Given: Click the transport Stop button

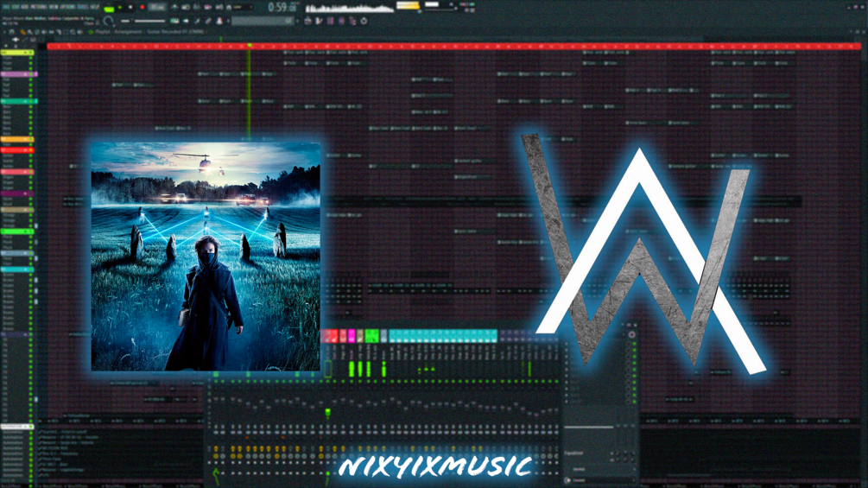Looking at the screenshot, I should point(130,7).
